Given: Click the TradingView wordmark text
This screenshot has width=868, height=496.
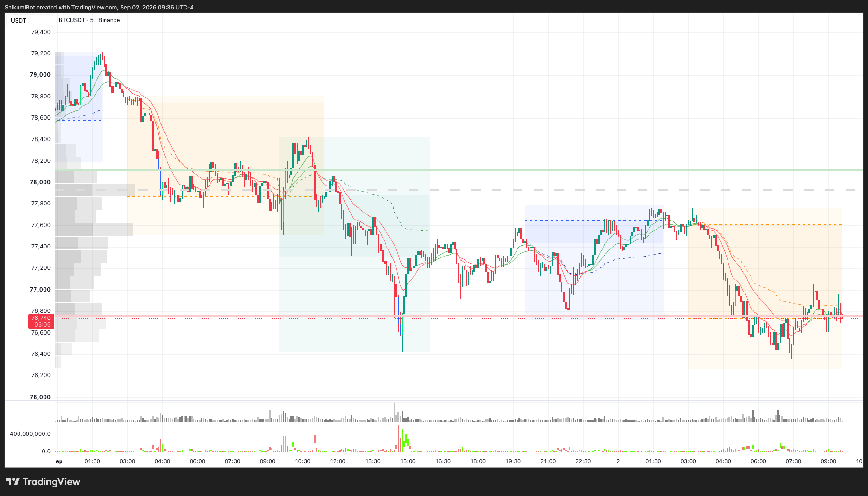Looking at the screenshot, I should tap(52, 482).
